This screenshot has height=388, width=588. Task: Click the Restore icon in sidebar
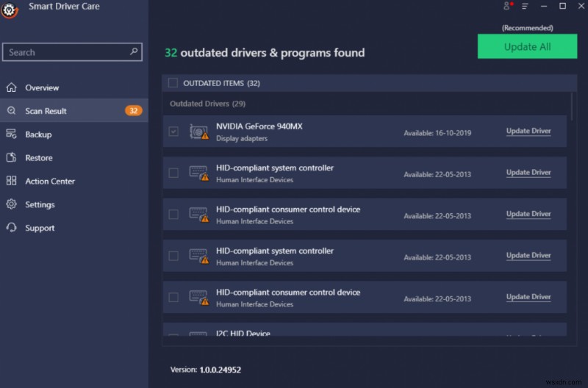point(11,157)
